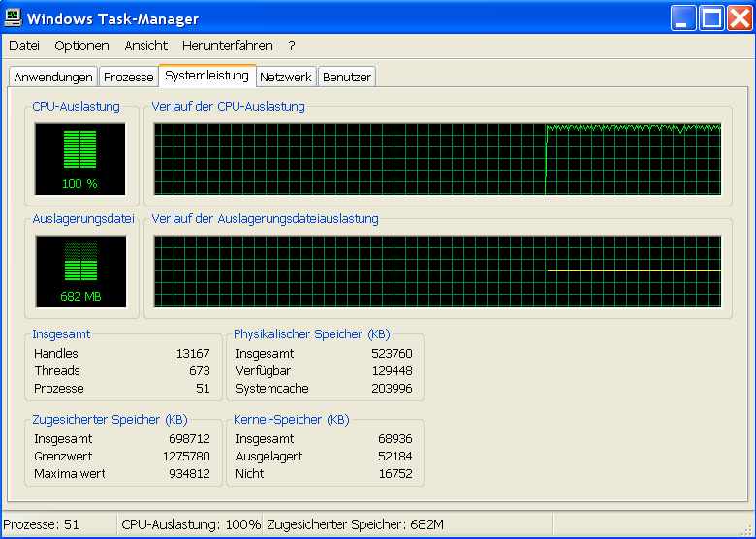Click the Maximalwert value 934812
The width and height of the screenshot is (756, 539).
click(189, 473)
